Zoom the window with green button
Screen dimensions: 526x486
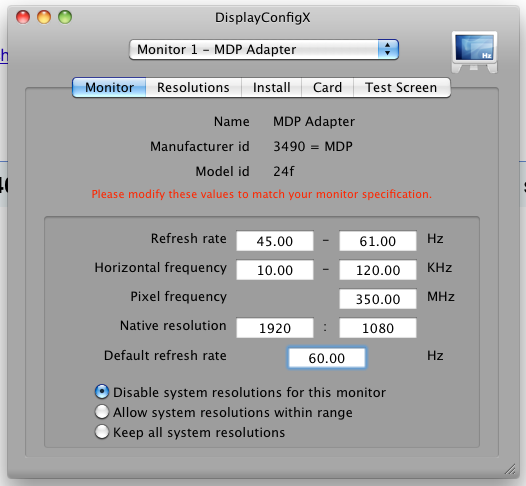click(65, 17)
